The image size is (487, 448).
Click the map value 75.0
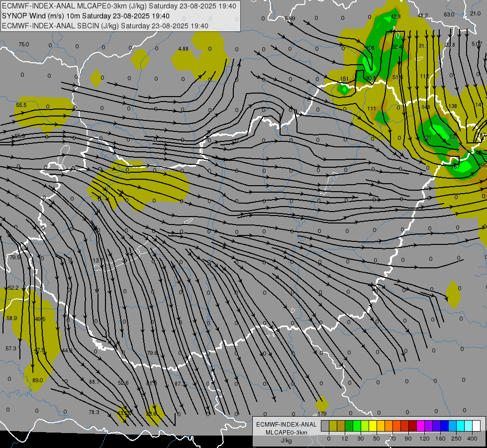coord(23,44)
